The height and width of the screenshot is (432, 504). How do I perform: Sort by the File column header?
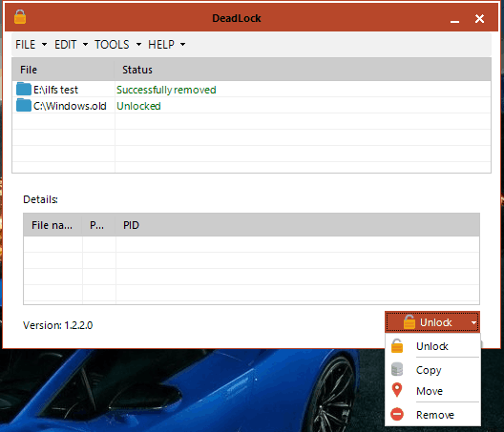(x=63, y=70)
